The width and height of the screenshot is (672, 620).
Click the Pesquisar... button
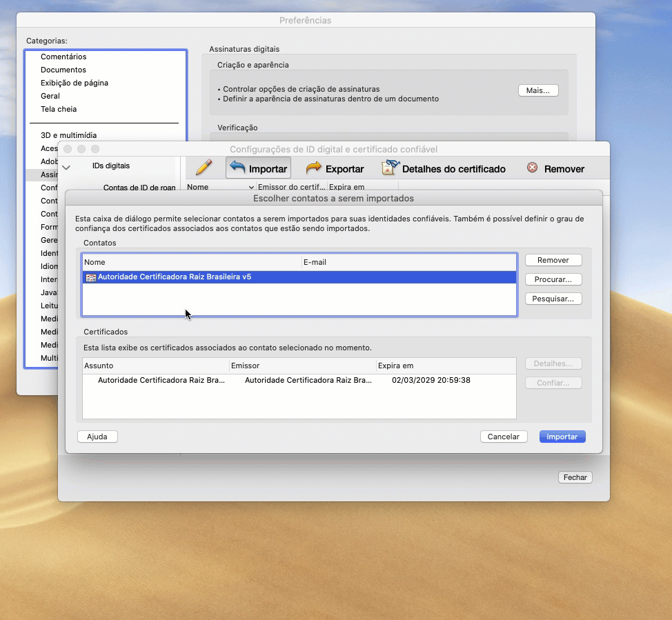tap(553, 299)
